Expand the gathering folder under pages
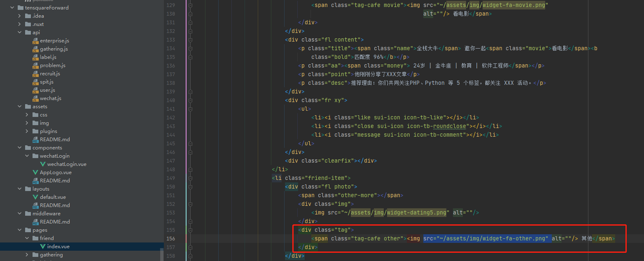The width and height of the screenshot is (644, 261). tap(27, 255)
